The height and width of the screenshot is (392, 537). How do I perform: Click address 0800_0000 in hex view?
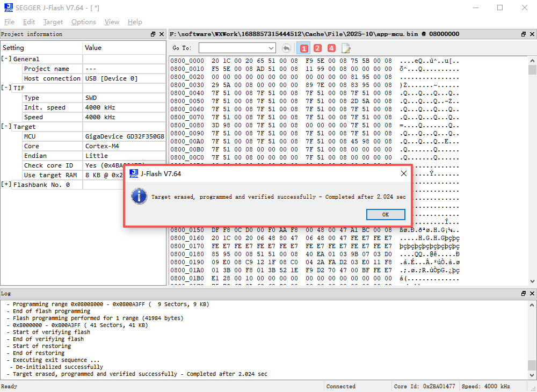coord(187,61)
